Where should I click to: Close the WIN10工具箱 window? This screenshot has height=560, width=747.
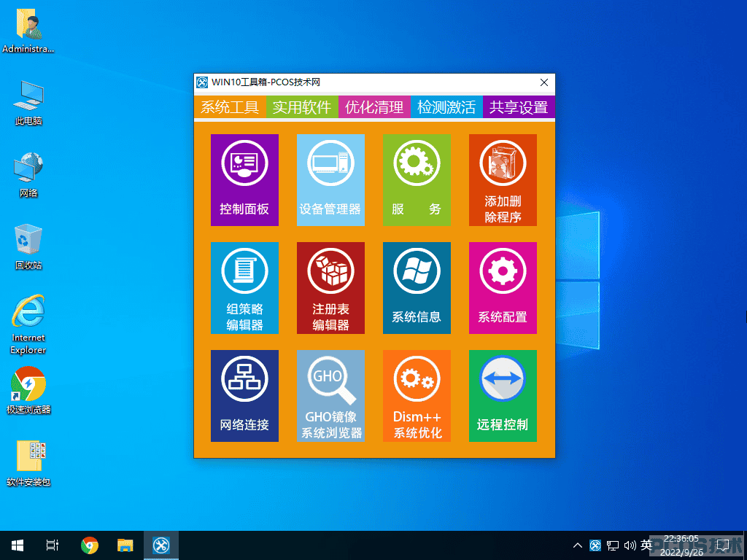(x=544, y=82)
